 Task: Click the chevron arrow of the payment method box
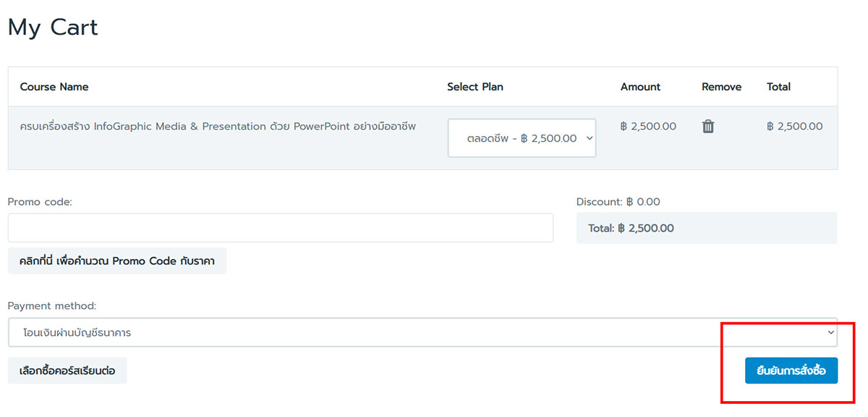[831, 332]
